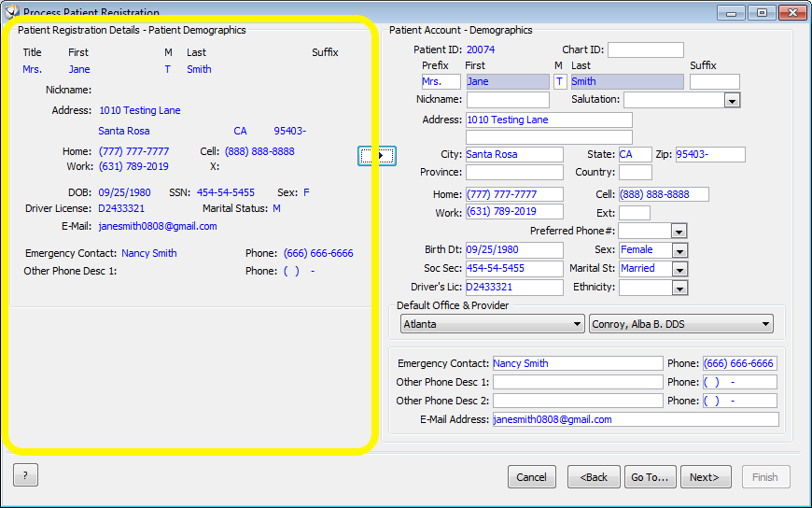Click Nancy Smith in left registration details
The width and height of the screenshot is (812, 508).
[149, 253]
